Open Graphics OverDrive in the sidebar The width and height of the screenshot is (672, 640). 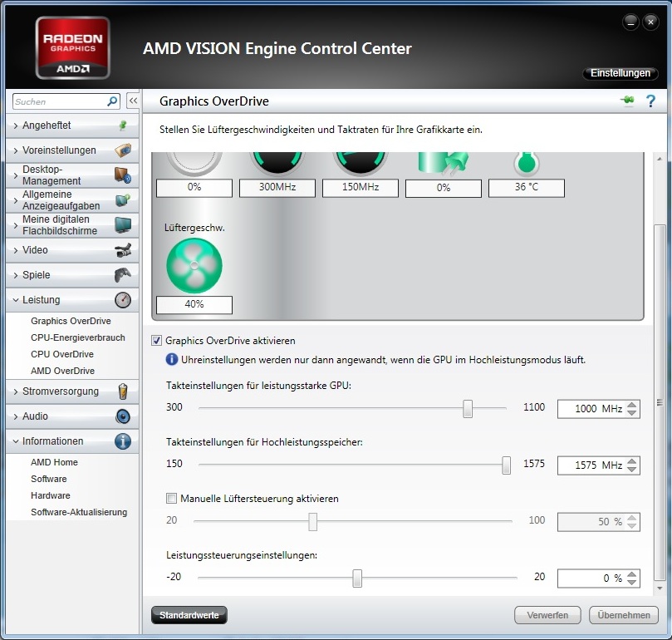tap(71, 321)
